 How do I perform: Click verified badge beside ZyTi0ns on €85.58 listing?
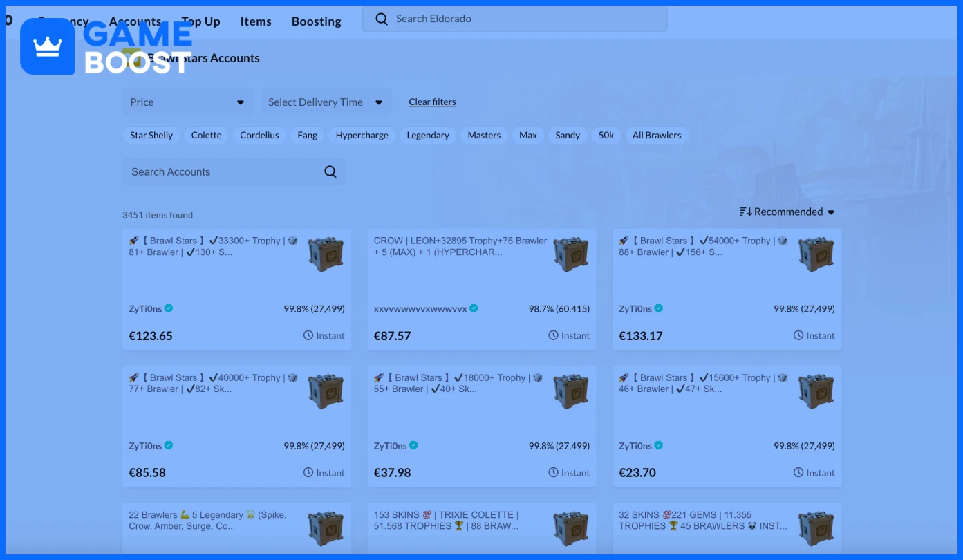[169, 445]
